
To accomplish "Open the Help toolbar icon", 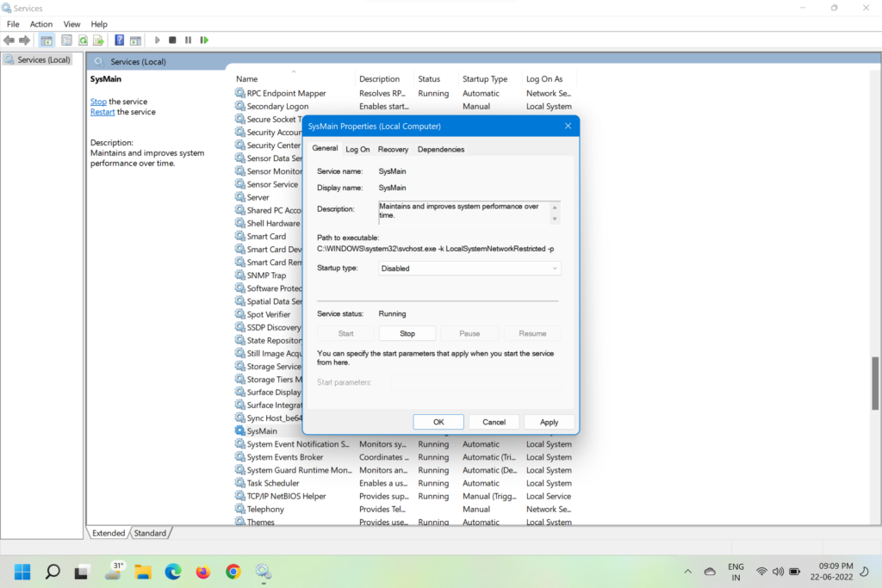I will (120, 40).
